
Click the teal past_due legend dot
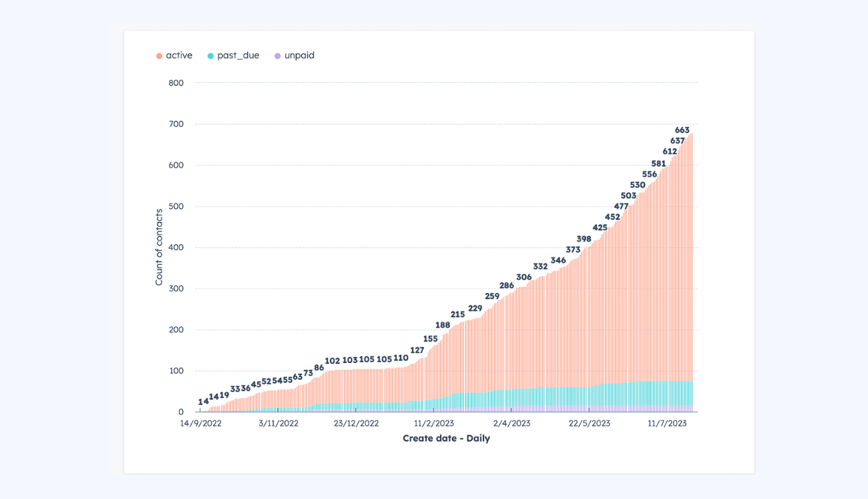210,56
